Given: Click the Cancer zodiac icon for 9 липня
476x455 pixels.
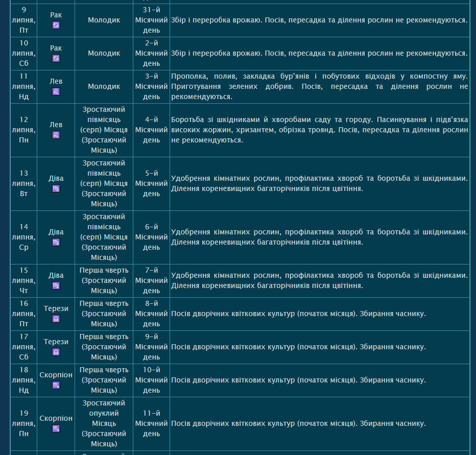Looking at the screenshot, I should click(56, 26).
